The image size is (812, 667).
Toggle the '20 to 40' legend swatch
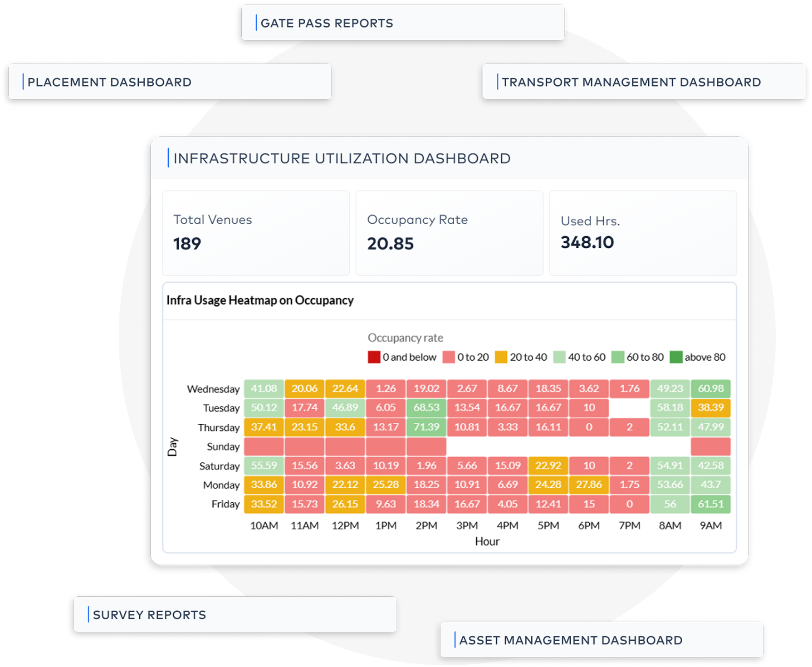(501, 357)
